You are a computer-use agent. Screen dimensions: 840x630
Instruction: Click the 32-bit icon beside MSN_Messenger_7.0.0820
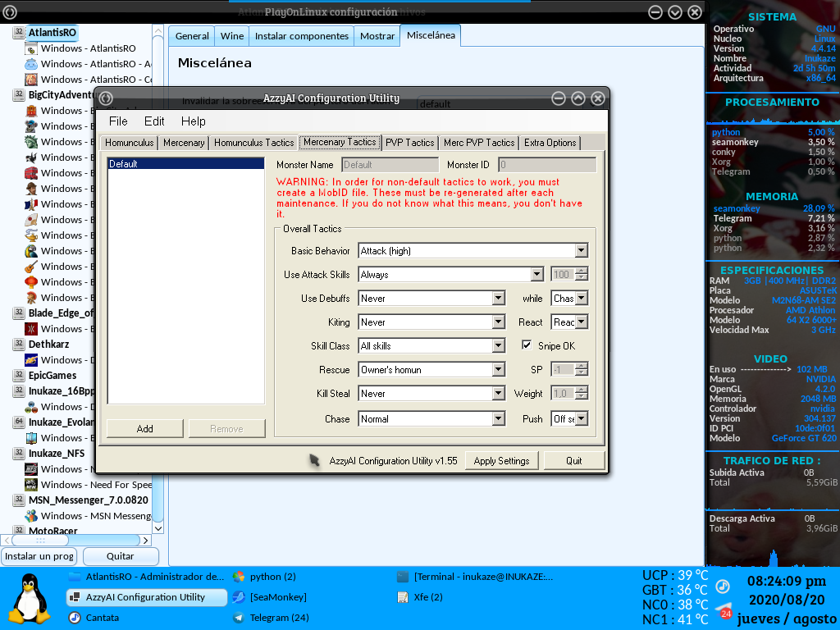click(20, 500)
